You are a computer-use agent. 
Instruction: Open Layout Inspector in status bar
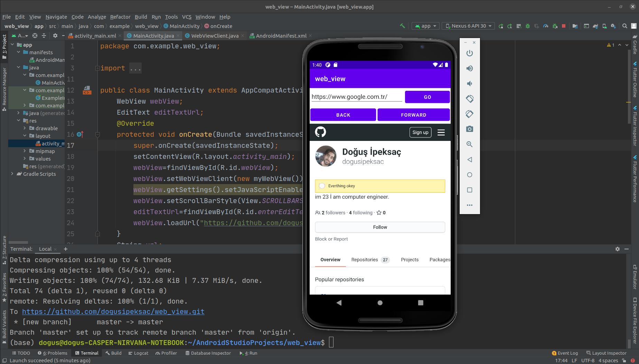606,353
